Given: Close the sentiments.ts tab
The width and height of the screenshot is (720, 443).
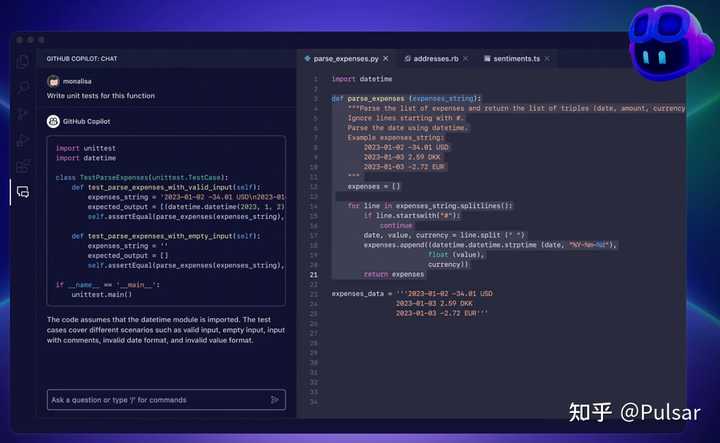Looking at the screenshot, I should coord(547,59).
